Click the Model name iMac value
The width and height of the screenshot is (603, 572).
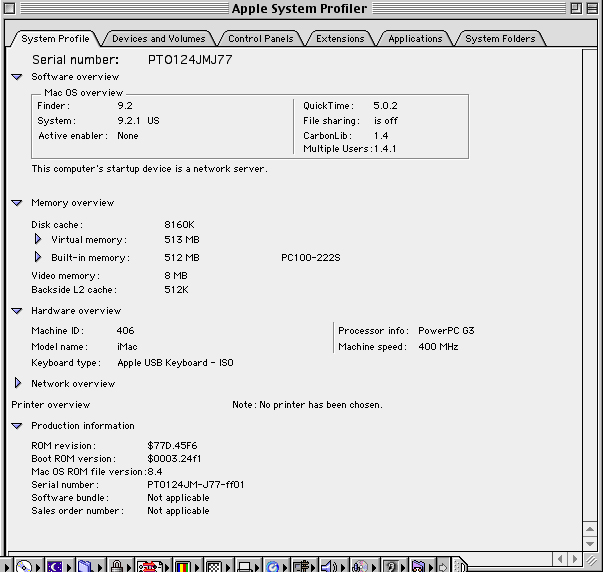127,347
